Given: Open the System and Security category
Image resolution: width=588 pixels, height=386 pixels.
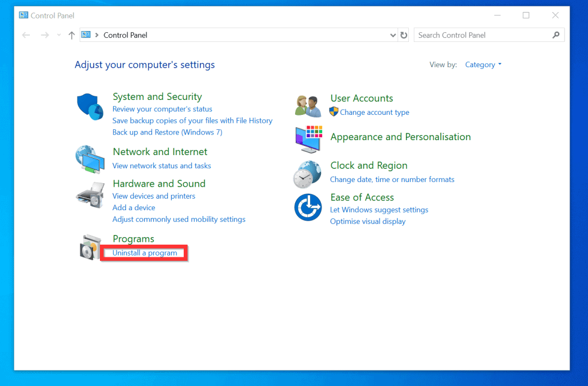Looking at the screenshot, I should (157, 96).
